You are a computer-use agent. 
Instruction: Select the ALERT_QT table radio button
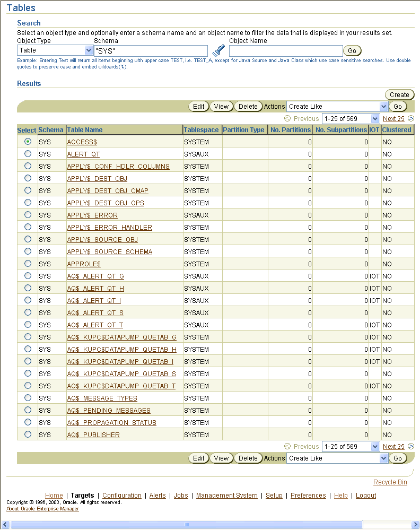28,154
